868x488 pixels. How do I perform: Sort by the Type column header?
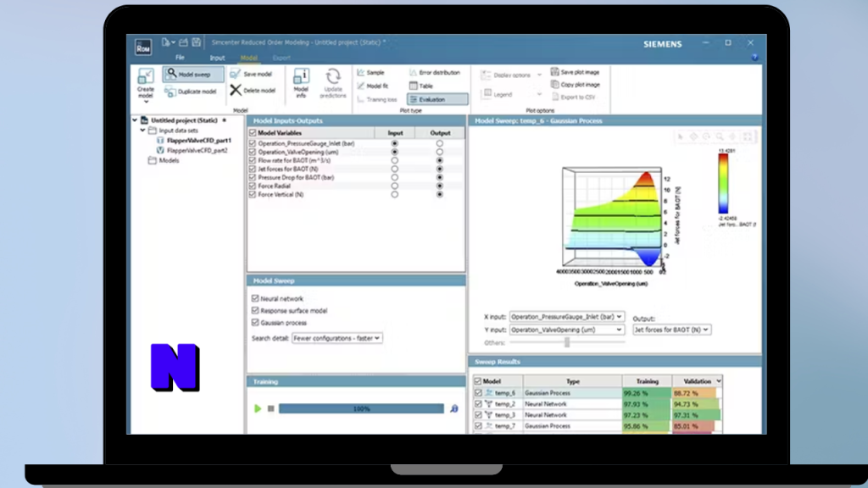(x=572, y=381)
